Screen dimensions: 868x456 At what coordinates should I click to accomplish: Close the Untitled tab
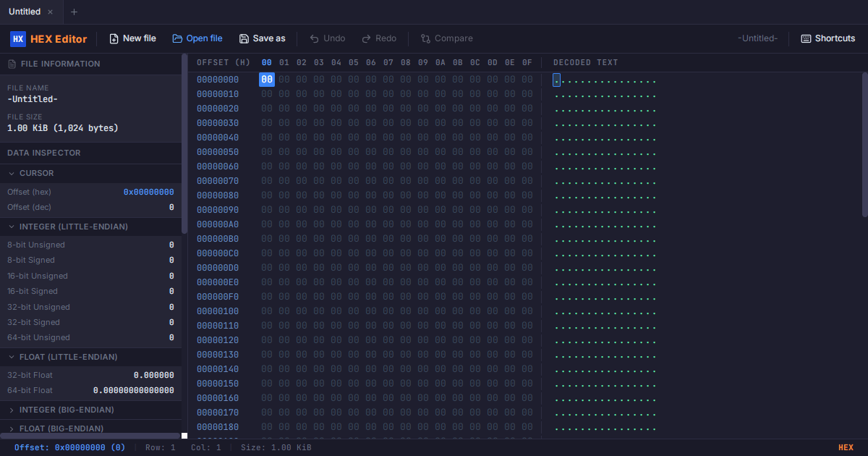[50, 12]
